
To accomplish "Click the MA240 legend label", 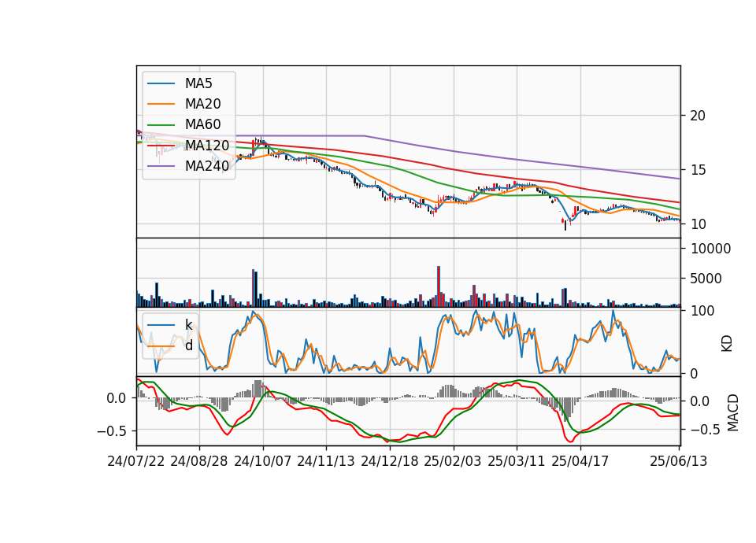I will 207,166.
